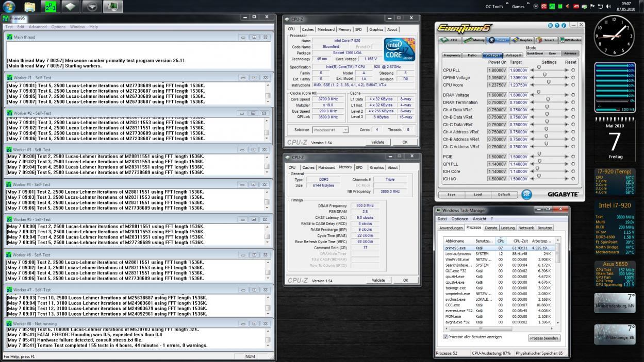The image size is (644, 362).
Task: Expand Games toolbar chevron in taskbar
Action: coord(529,4)
